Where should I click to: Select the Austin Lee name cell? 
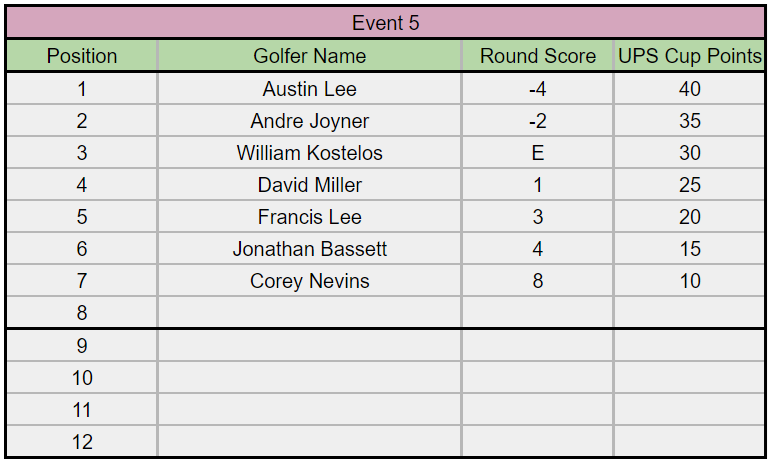[x=309, y=89]
